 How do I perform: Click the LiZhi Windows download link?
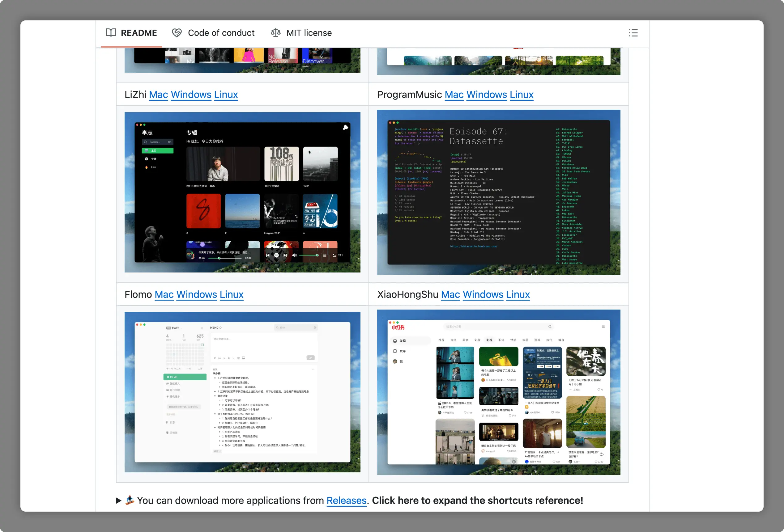tap(191, 95)
